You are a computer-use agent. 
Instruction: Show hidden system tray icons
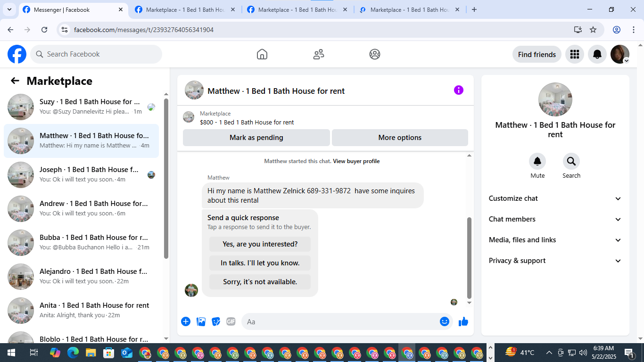(x=549, y=353)
